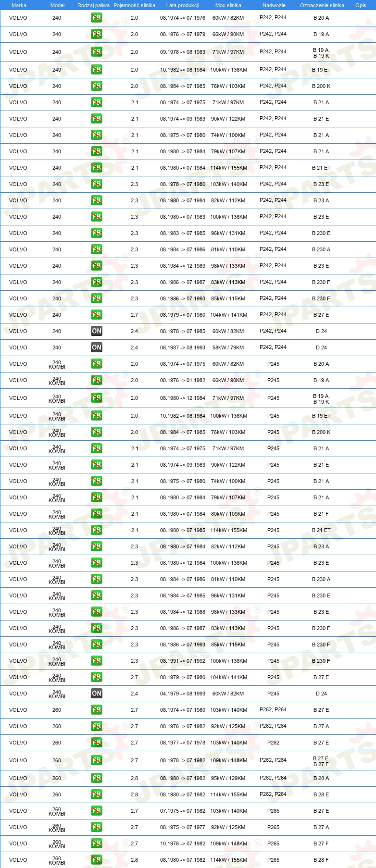The image size is (376, 868).
Task: Click petrol icon in 240 P242 B 200 K row
Action: 97,86
